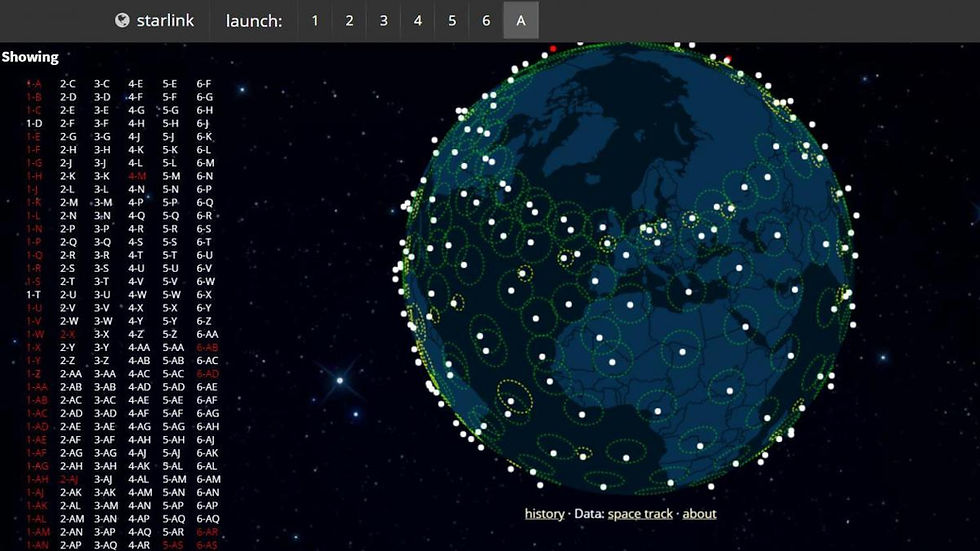Screen dimensions: 980x551
Task: Select red satellite 2-X entry
Action: point(68,334)
